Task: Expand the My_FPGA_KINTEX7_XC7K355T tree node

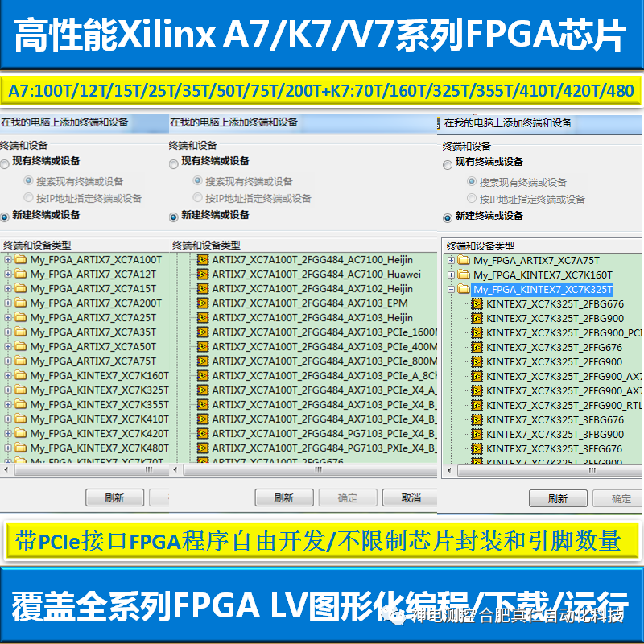Action: tap(8, 404)
